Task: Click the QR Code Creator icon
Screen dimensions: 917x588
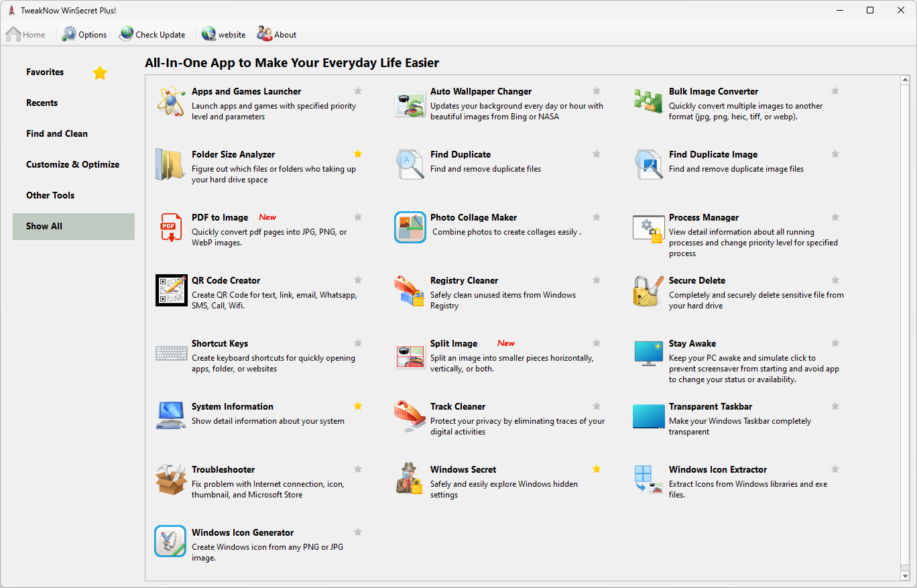Action: (x=171, y=290)
